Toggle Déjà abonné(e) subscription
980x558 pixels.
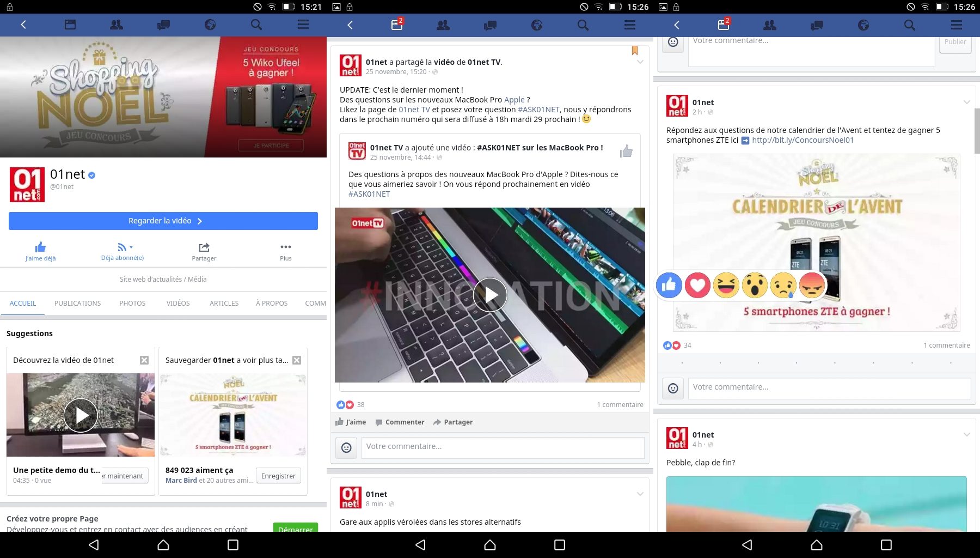pos(122,252)
